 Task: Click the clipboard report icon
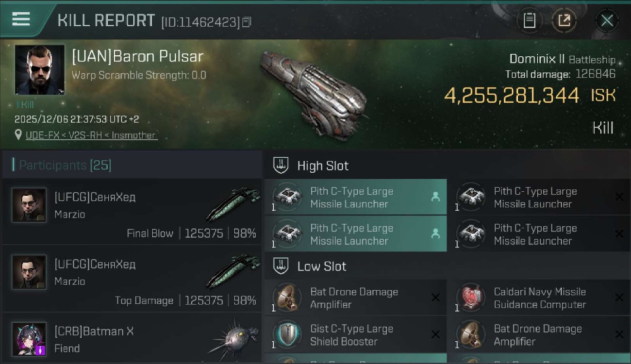pyautogui.click(x=530, y=20)
